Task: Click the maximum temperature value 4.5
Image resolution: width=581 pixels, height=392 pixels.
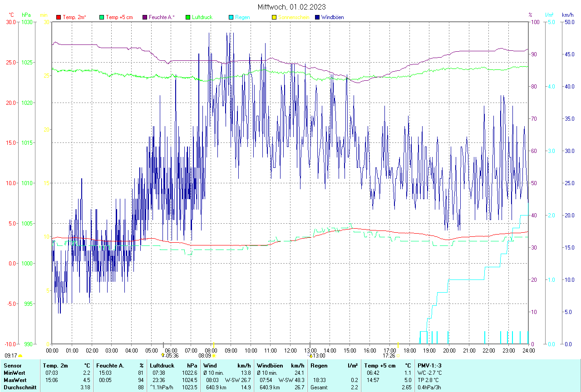Action: click(x=87, y=380)
